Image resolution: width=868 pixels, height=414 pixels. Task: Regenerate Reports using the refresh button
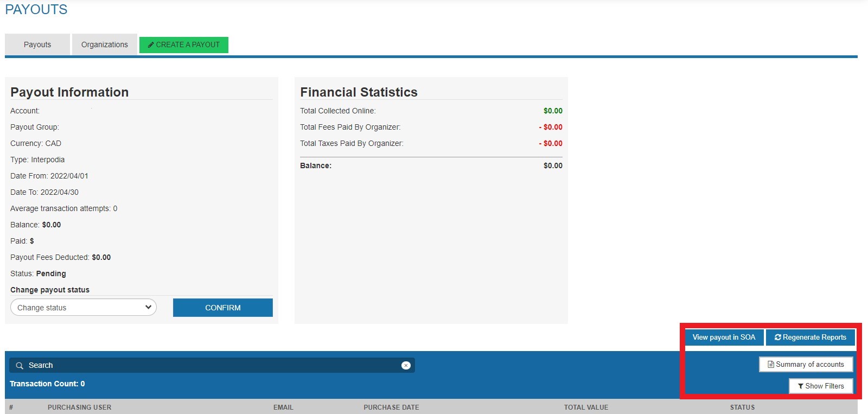pos(810,337)
